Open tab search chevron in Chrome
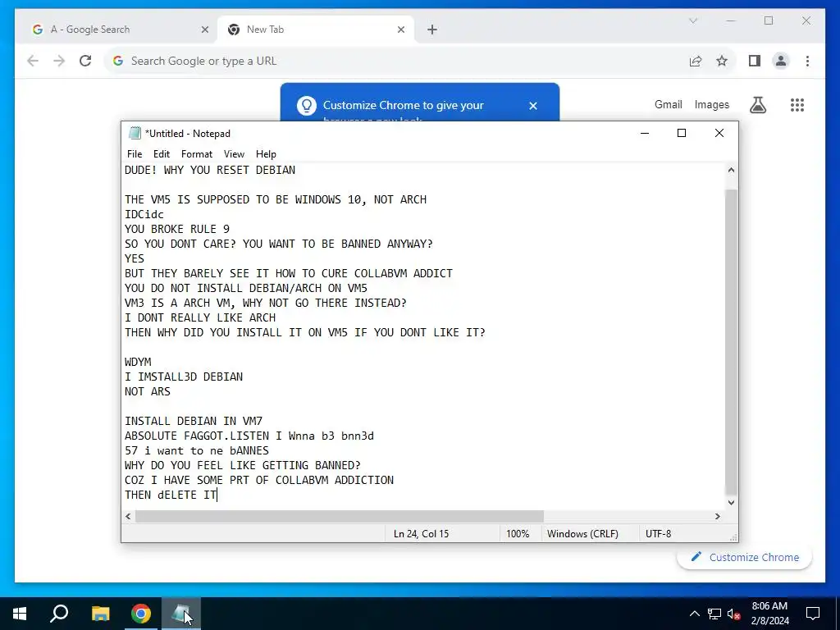This screenshot has width=840, height=630. (x=693, y=21)
